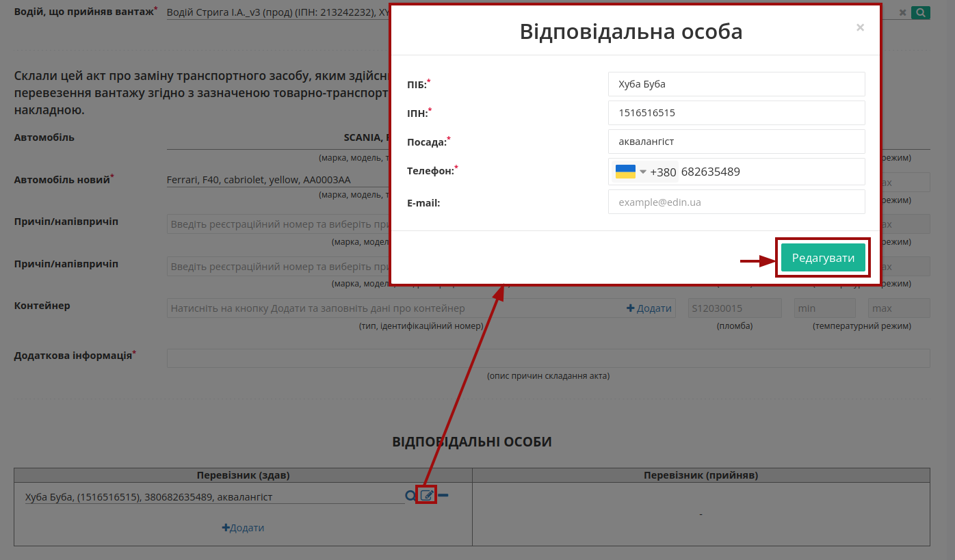Click the edit pencil icon for Хуба Буба
Screen dimensions: 955x560
click(x=426, y=496)
